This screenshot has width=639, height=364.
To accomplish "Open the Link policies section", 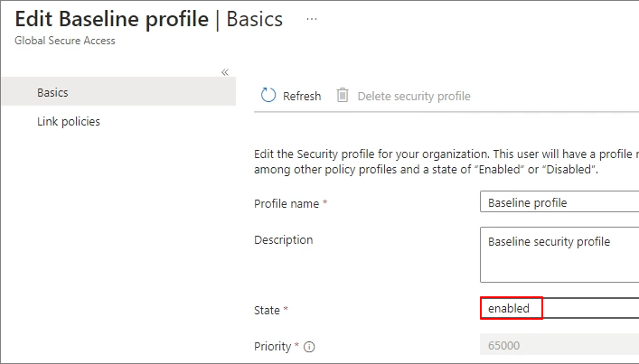I will click(x=69, y=121).
